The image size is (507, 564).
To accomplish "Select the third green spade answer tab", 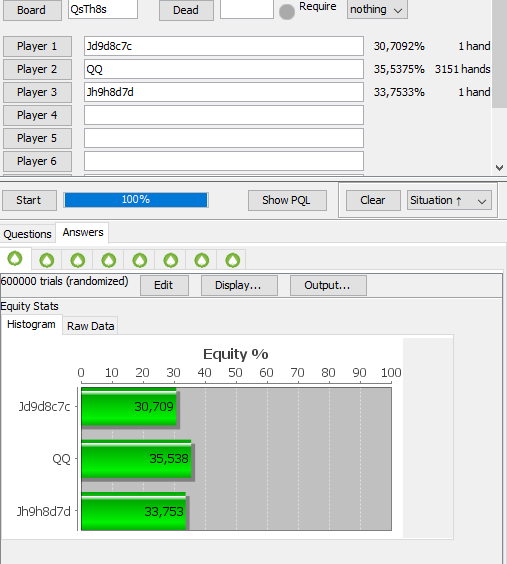I will (x=78, y=260).
